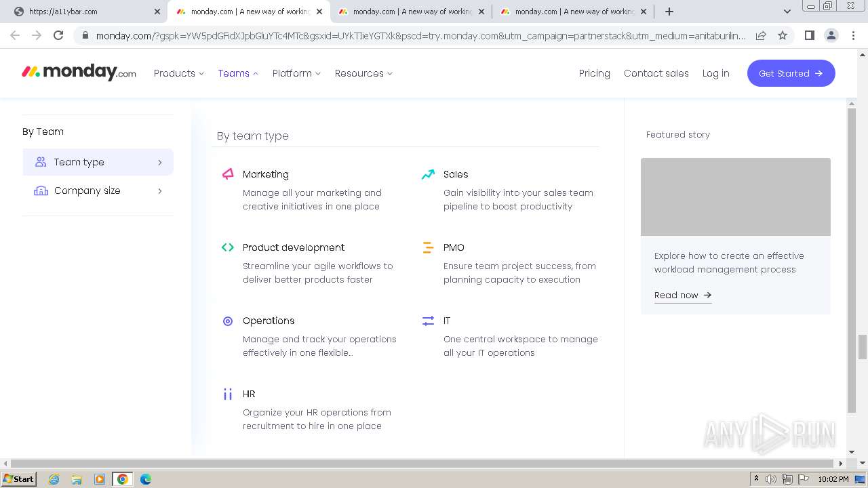Go back using the browser back arrow
Image resolution: width=868 pixels, height=488 pixels.
(15, 35)
